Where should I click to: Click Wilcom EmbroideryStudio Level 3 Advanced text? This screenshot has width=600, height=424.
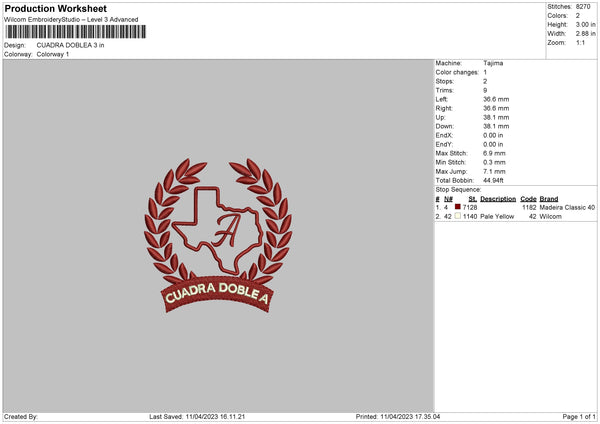click(x=71, y=20)
